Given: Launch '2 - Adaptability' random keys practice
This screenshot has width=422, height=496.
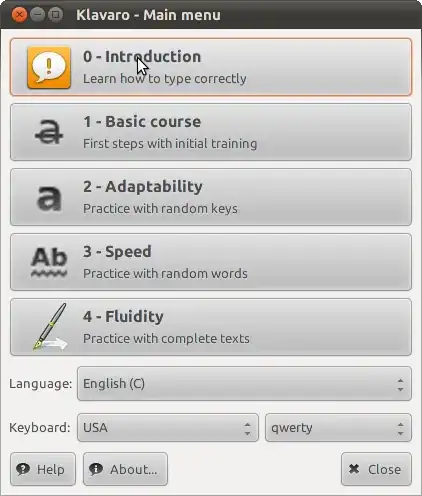Looking at the screenshot, I should [211, 197].
